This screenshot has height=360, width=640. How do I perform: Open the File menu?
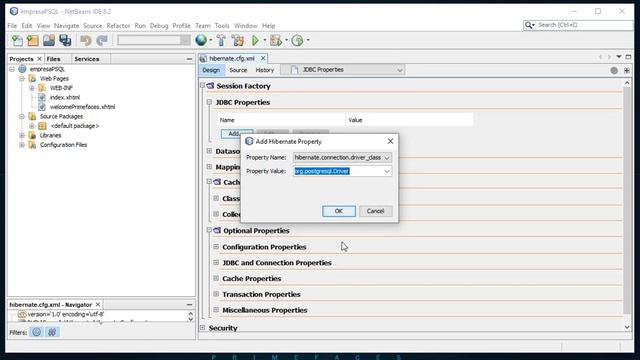pos(12,26)
